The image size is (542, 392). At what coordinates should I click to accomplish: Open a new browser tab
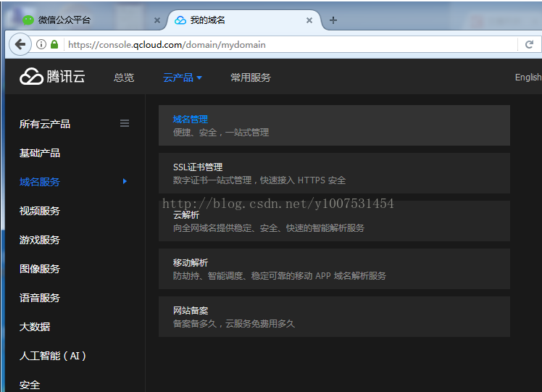[333, 20]
